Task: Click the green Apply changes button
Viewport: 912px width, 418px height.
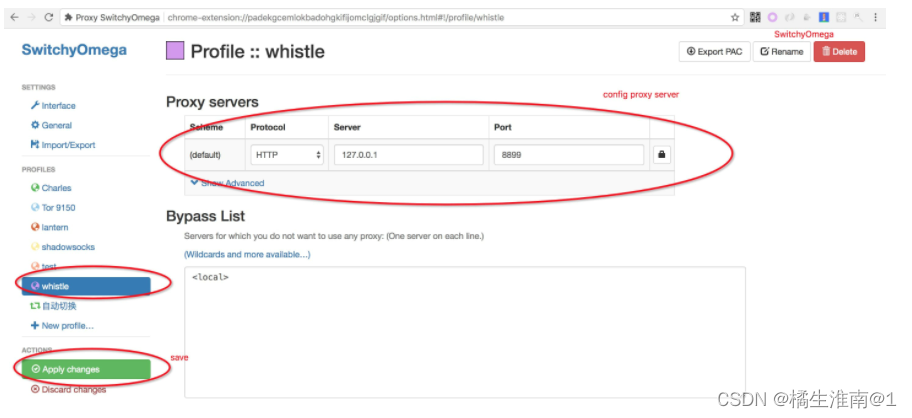Action: point(86,370)
